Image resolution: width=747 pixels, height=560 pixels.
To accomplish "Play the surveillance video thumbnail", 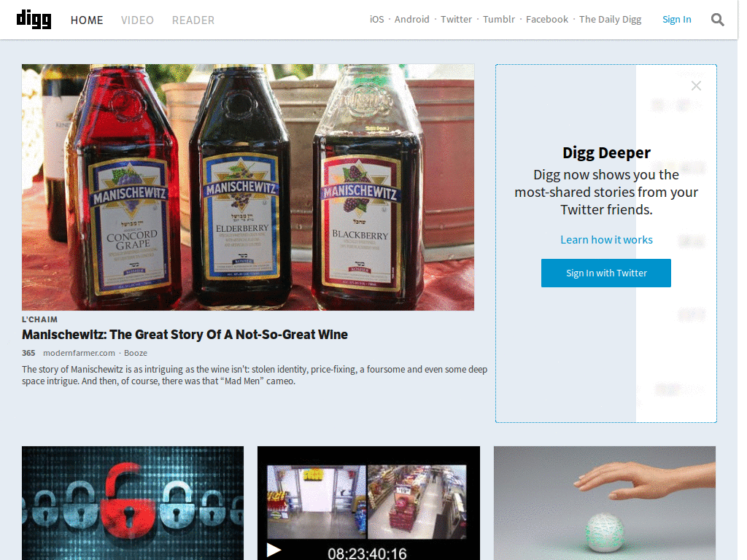I will 368,503.
